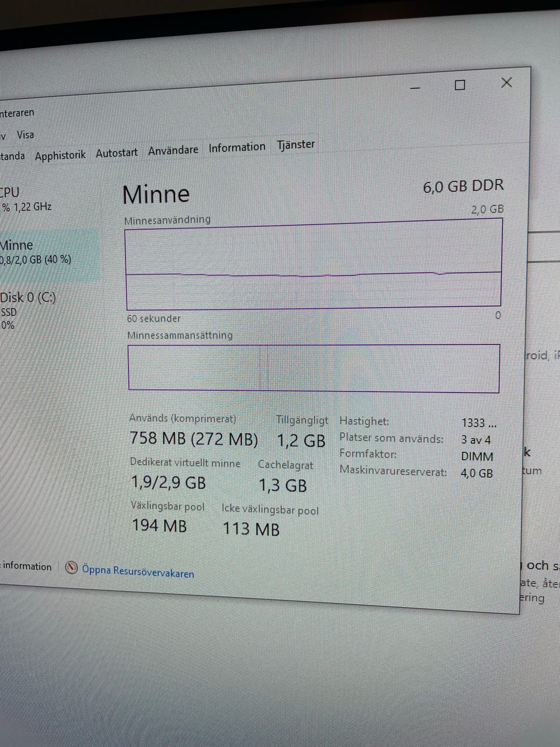Screen dimensions: 560x747
Task: Click the Tillgängligt 1,2 GB value
Action: point(301,441)
